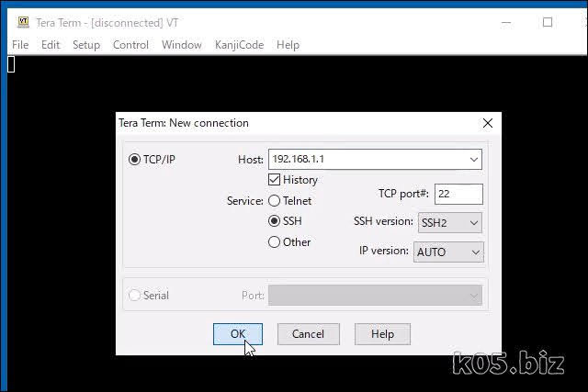Open the Edit menu
This screenshot has width=588, height=392.
click(x=51, y=45)
